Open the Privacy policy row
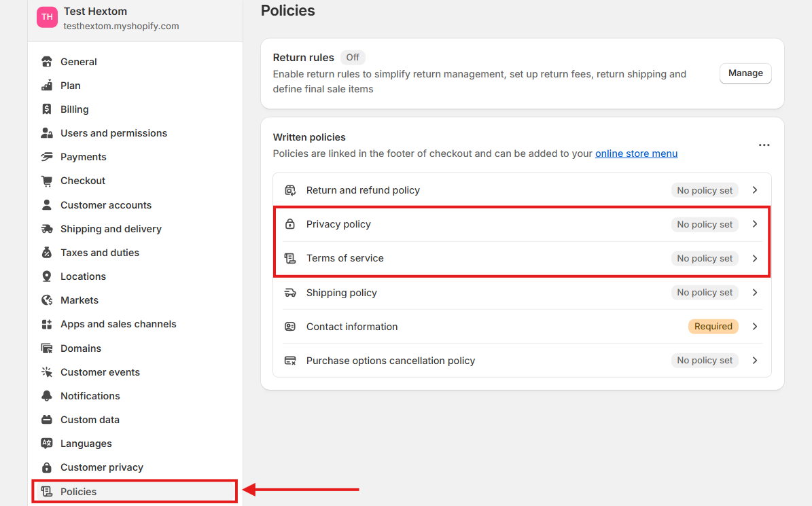This screenshot has height=506, width=812. pyautogui.click(x=522, y=224)
